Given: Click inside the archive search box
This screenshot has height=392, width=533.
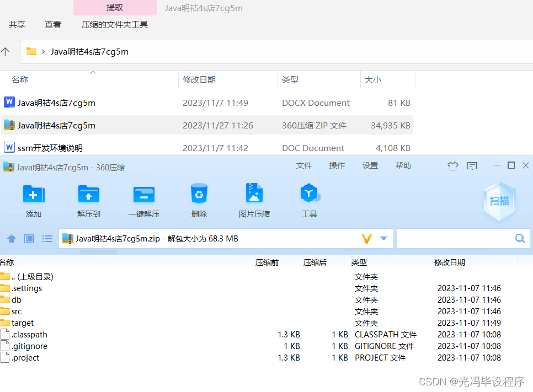Looking at the screenshot, I should pyautogui.click(x=463, y=238).
